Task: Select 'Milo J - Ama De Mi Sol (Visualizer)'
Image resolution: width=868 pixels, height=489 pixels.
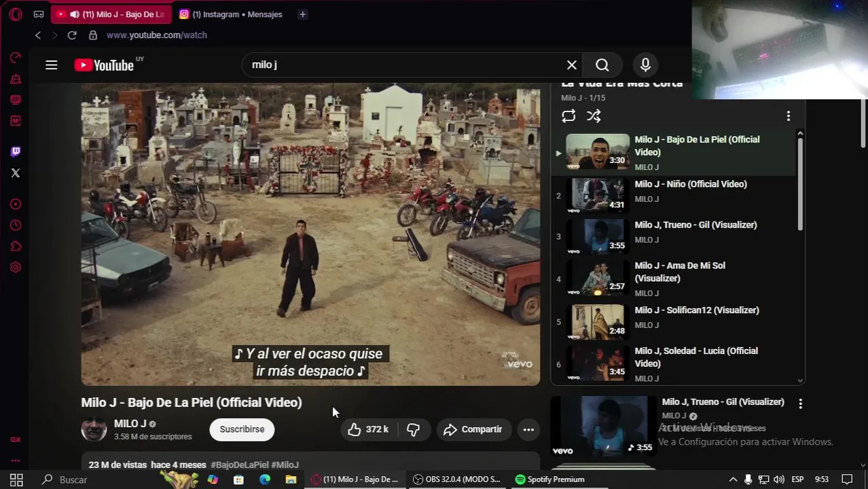Action: (680, 272)
